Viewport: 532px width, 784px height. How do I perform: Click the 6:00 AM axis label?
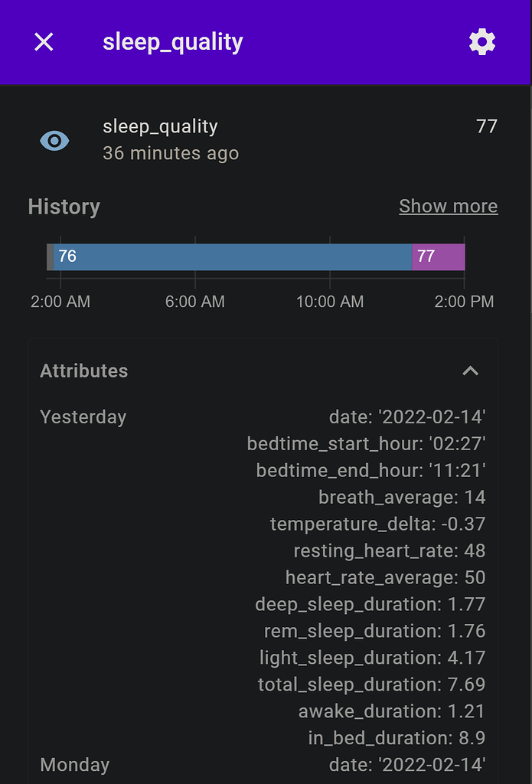(195, 302)
